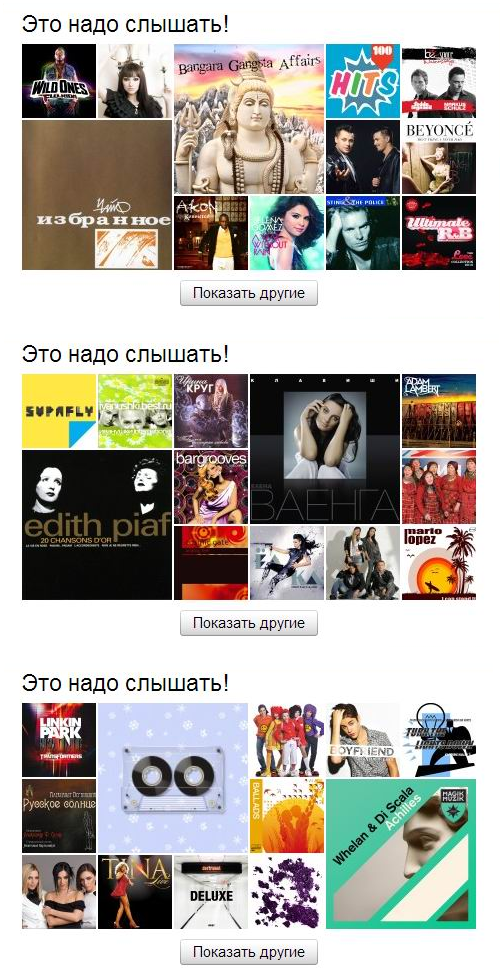
Task: Open the 100 Hits compilation cover
Action: (x=363, y=81)
